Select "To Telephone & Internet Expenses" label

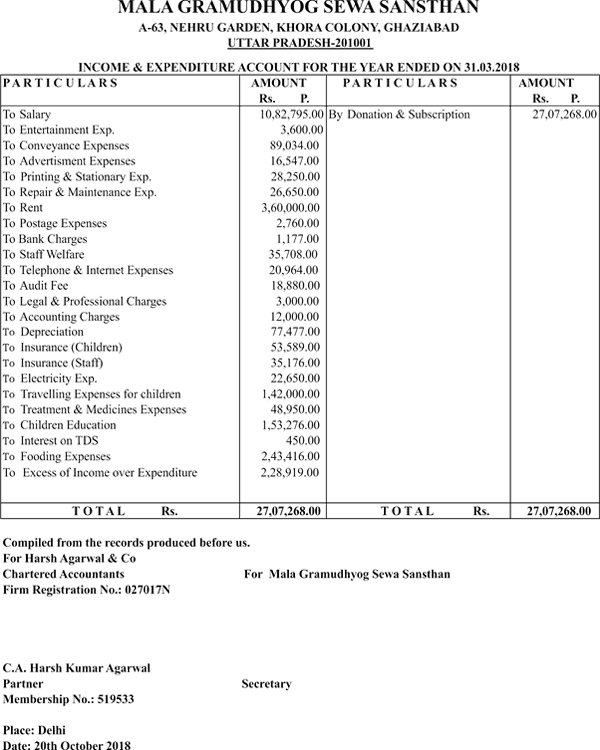click(x=88, y=270)
